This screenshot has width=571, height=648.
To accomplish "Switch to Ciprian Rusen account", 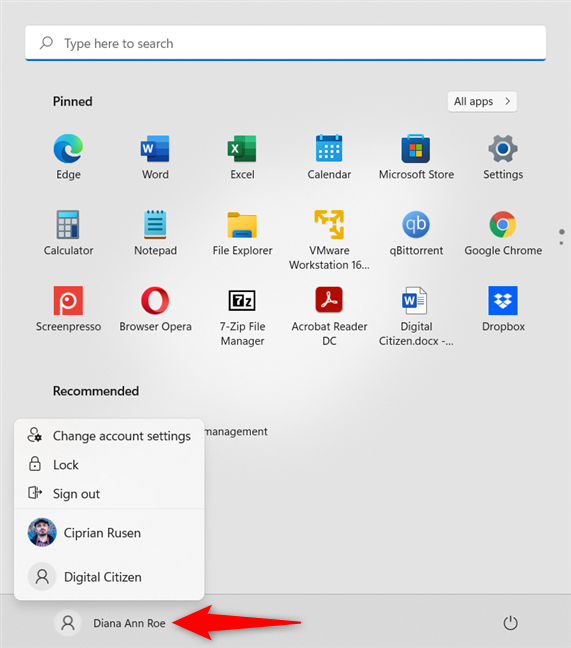I will [109, 533].
